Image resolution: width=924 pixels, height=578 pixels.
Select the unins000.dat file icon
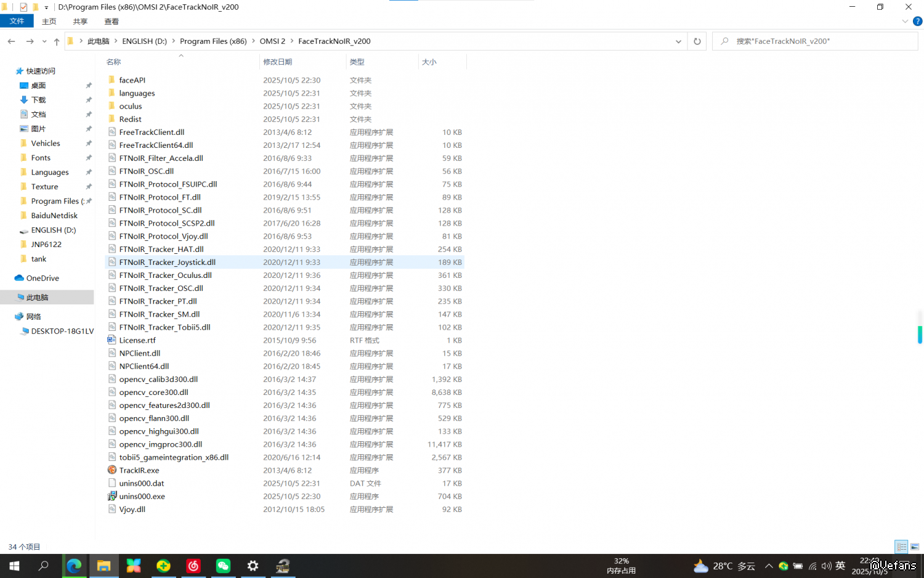click(x=111, y=483)
